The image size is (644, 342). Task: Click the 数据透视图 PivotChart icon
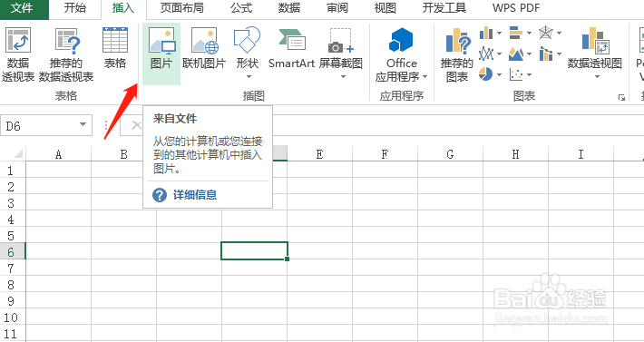click(595, 41)
